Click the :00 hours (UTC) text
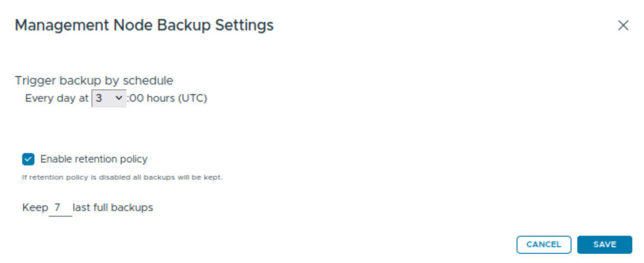 click(x=167, y=98)
